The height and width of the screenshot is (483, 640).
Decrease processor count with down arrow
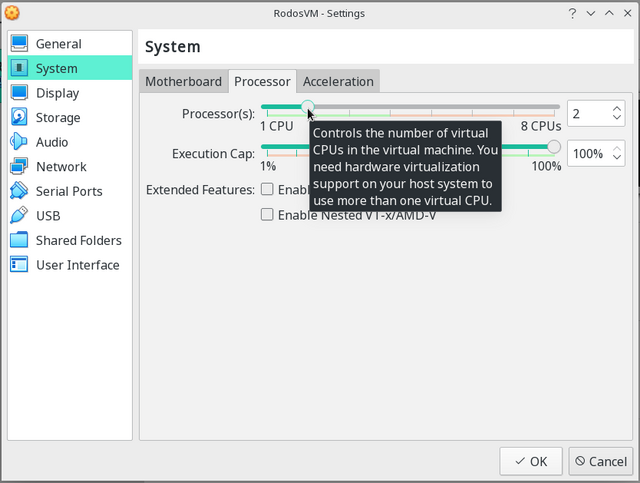click(616, 119)
